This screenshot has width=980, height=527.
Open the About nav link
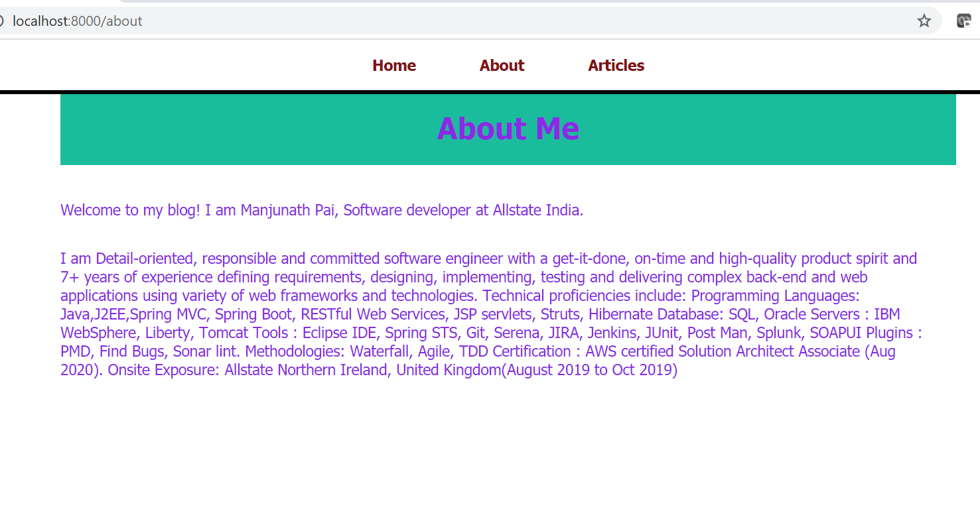point(502,66)
